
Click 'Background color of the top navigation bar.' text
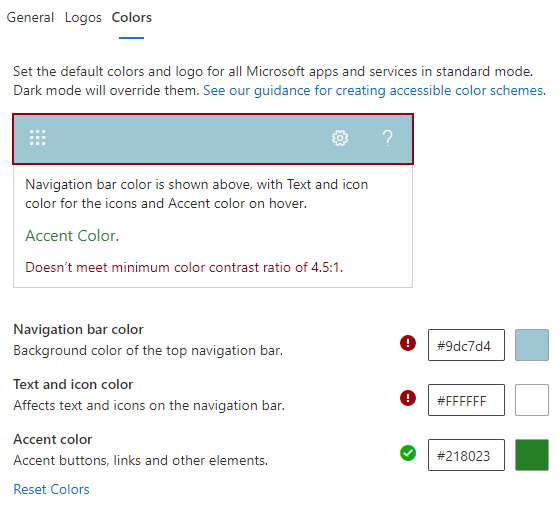[148, 351]
